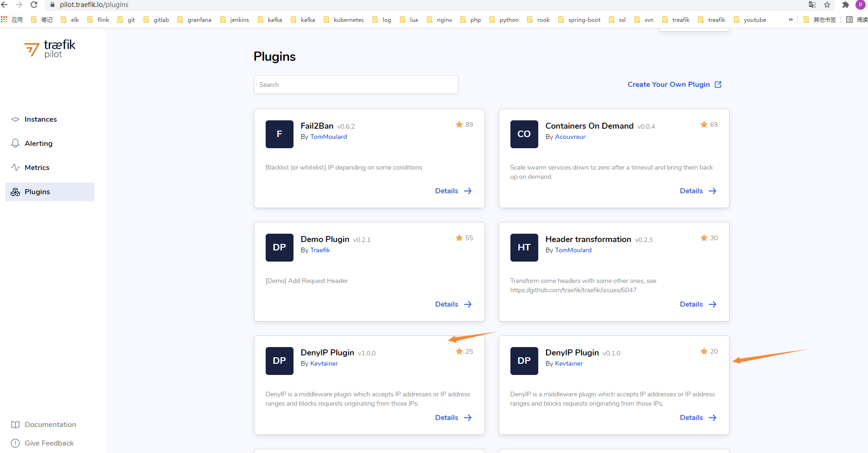
Task: Click the address bar URL
Action: click(x=94, y=5)
